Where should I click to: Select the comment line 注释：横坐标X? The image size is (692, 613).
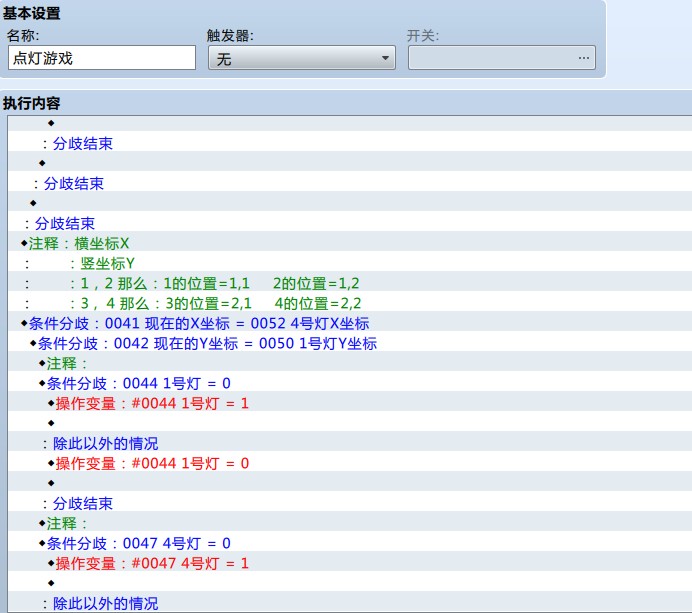[350, 243]
